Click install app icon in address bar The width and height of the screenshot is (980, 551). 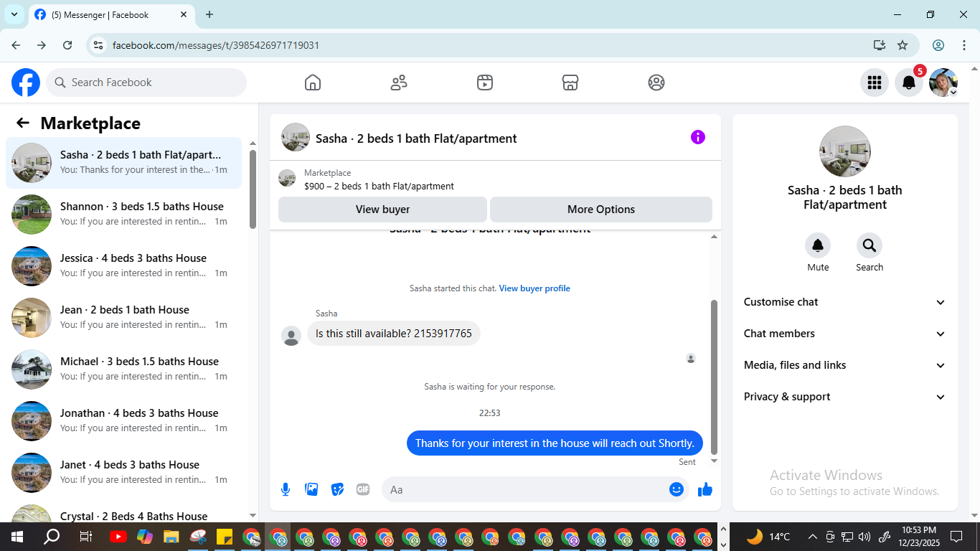(x=880, y=45)
